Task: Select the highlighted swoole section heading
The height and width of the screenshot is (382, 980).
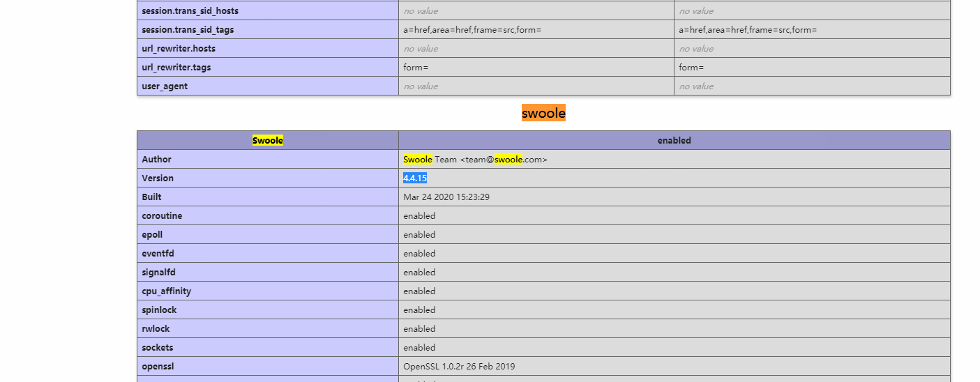Action: tap(543, 113)
